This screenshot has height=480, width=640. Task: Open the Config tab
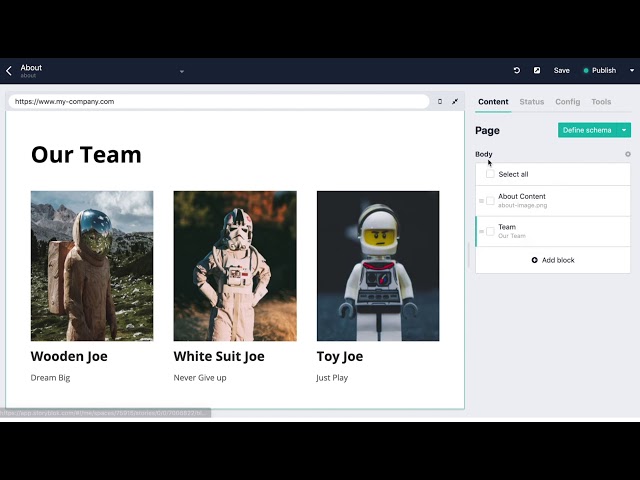(x=567, y=102)
